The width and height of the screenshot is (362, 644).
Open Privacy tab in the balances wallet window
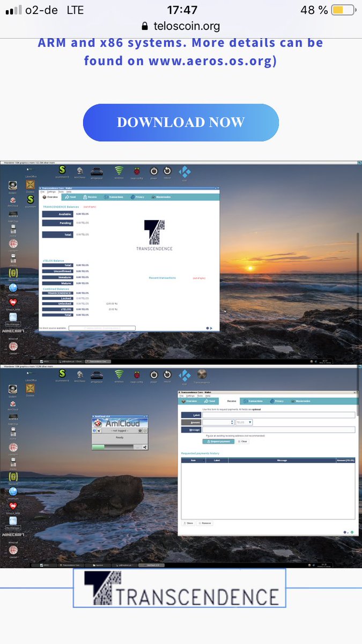137,197
